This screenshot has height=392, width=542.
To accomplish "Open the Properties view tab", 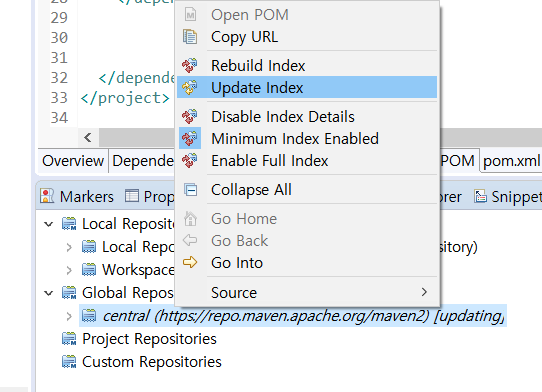I will tap(149, 196).
